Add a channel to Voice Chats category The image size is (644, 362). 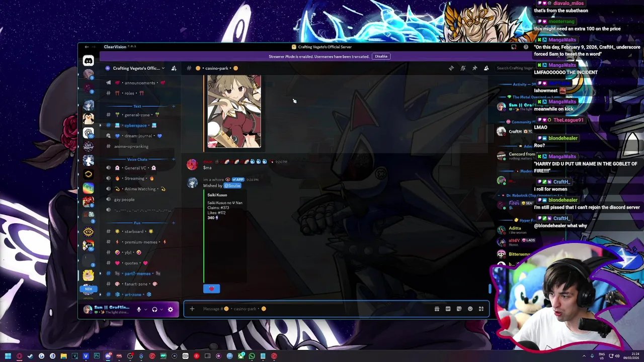(x=174, y=159)
